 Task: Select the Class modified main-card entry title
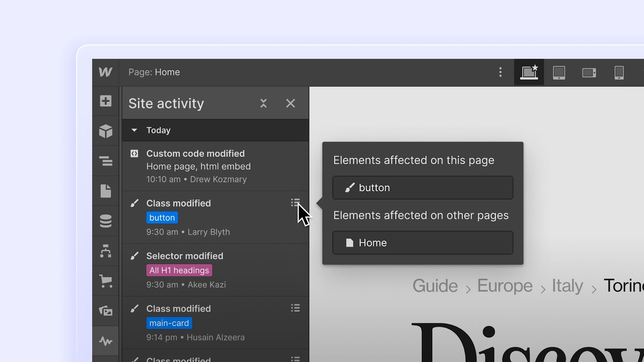(179, 309)
